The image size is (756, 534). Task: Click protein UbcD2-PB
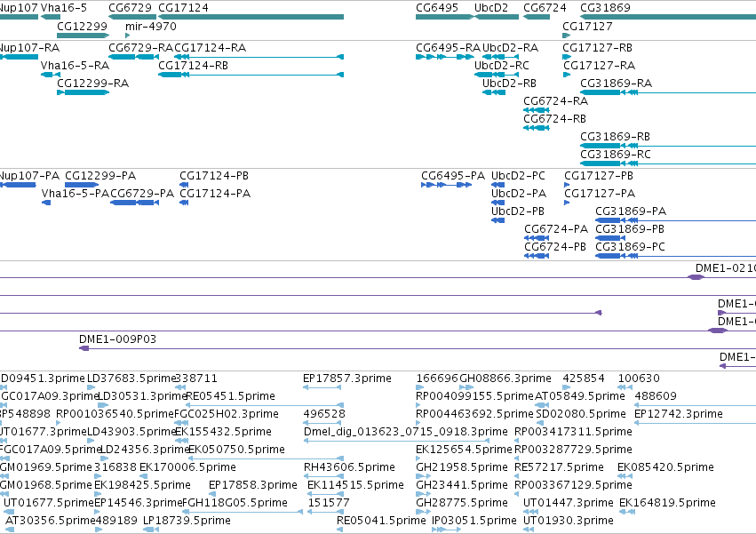498,220
